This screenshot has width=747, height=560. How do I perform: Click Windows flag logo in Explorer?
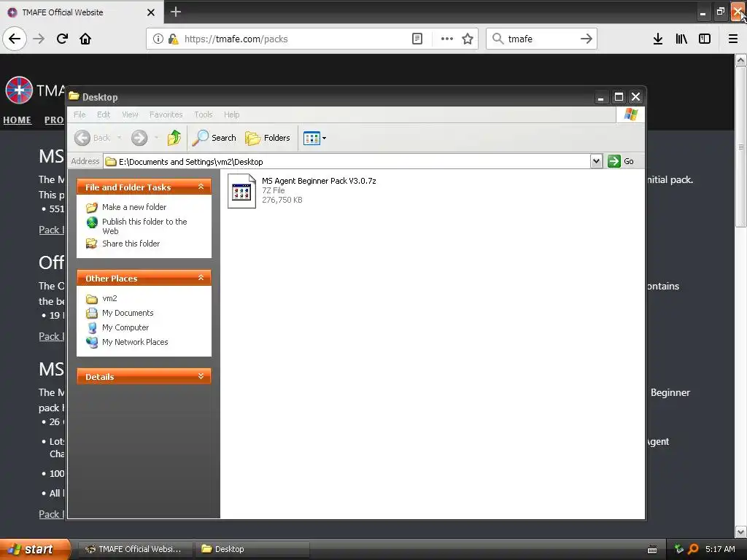point(631,114)
